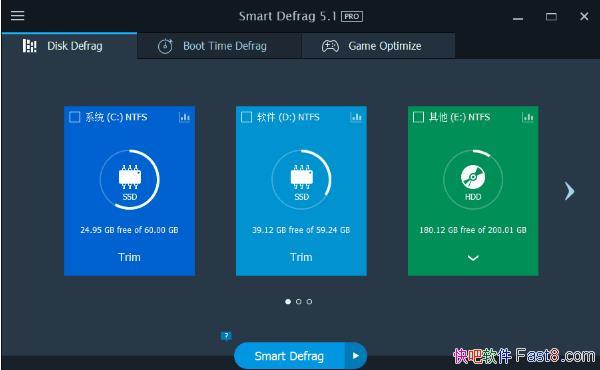Open Smart Defrag button's arrow dropdown

(x=356, y=356)
